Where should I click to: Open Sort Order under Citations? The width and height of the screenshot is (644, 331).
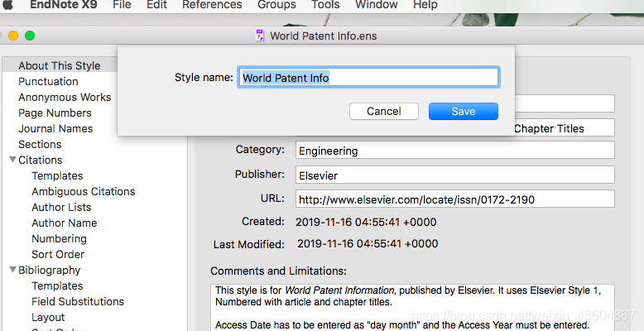58,254
